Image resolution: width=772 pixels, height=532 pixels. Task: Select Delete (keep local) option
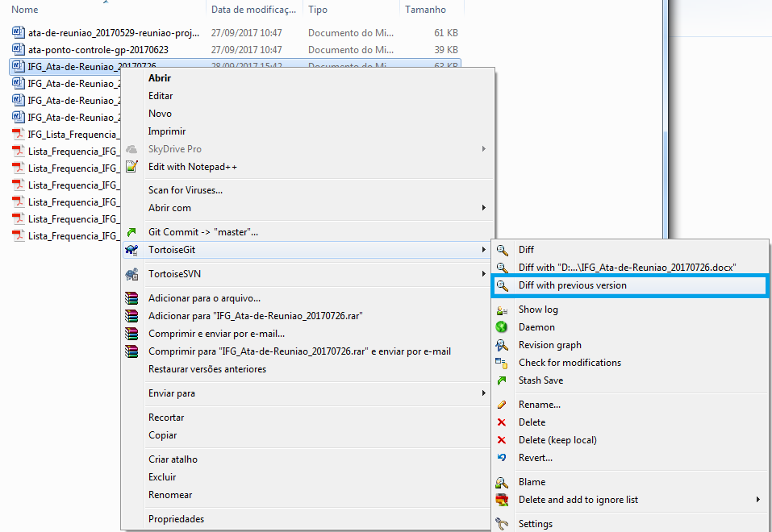(x=557, y=440)
